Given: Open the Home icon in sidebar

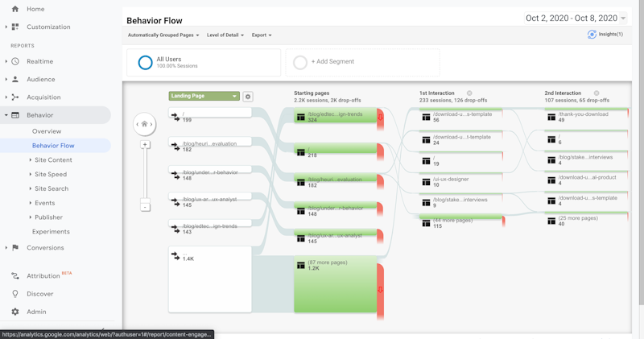Looking at the screenshot, I should [x=14, y=9].
